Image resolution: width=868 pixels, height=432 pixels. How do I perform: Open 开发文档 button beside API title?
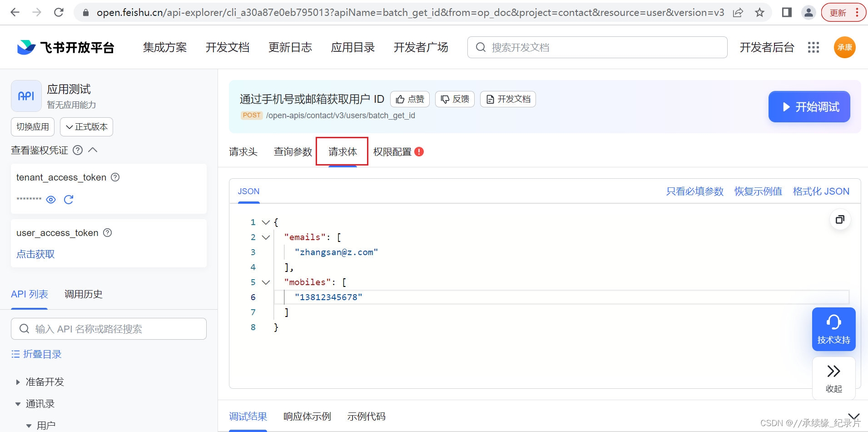[x=508, y=99]
